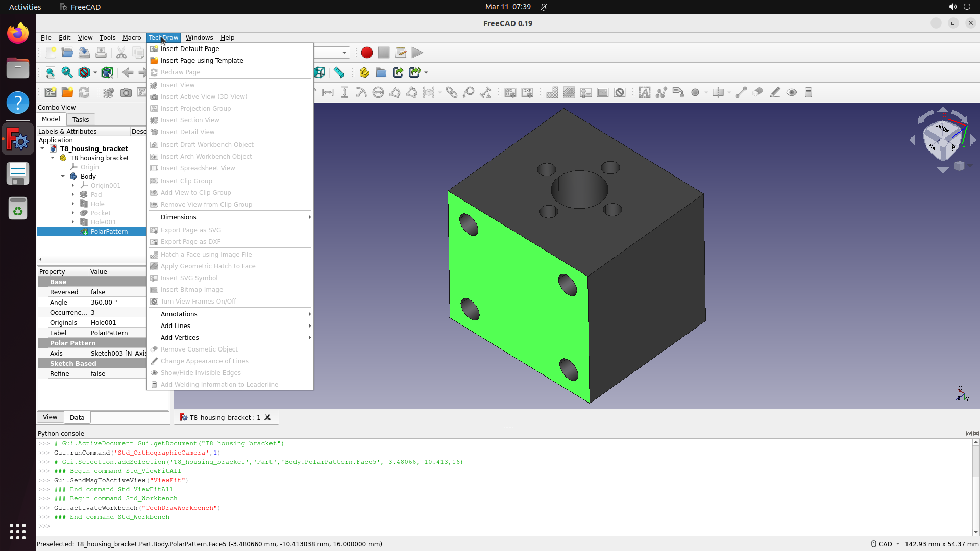
Task: Open the measure distance tool
Action: pos(338,72)
